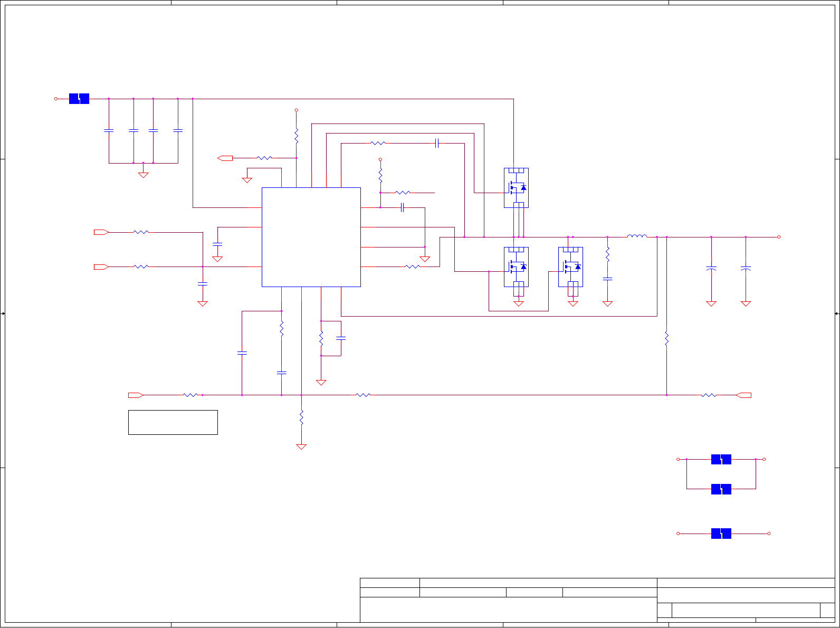
Task: Click the ground symbol below the feedback divider resistor
Action: 301,446
